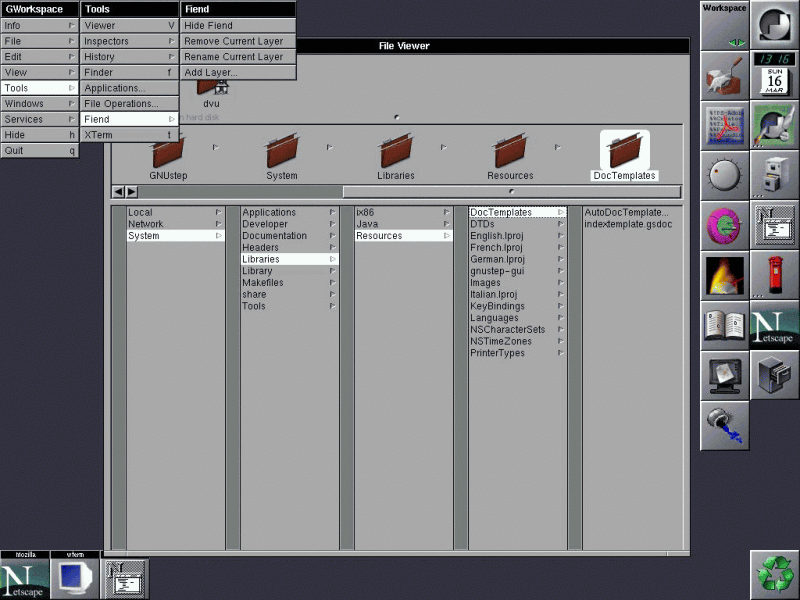Screen dimensions: 800x600
Task: Select the DocTemplates folder icon in path view
Action: pos(624,152)
